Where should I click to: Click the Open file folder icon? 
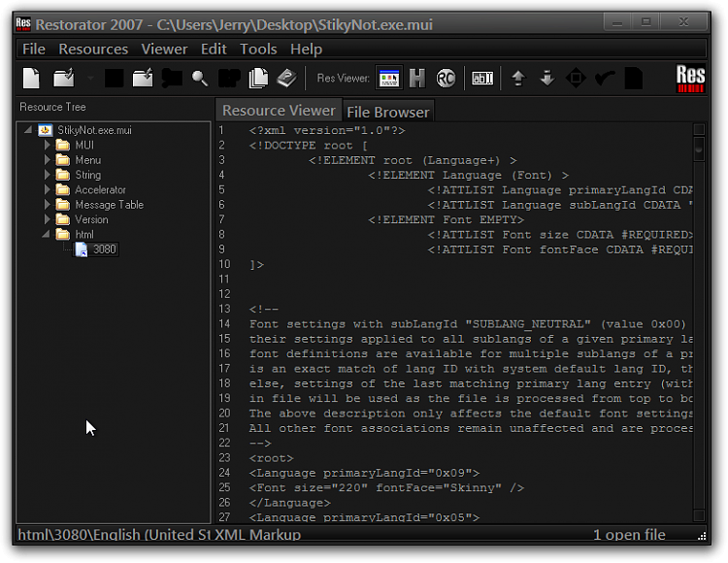(x=64, y=78)
